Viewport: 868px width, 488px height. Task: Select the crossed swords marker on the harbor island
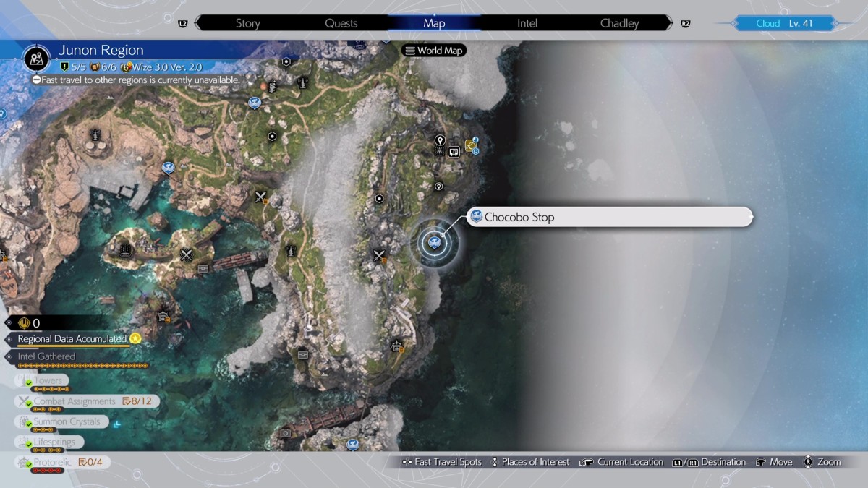(x=187, y=254)
